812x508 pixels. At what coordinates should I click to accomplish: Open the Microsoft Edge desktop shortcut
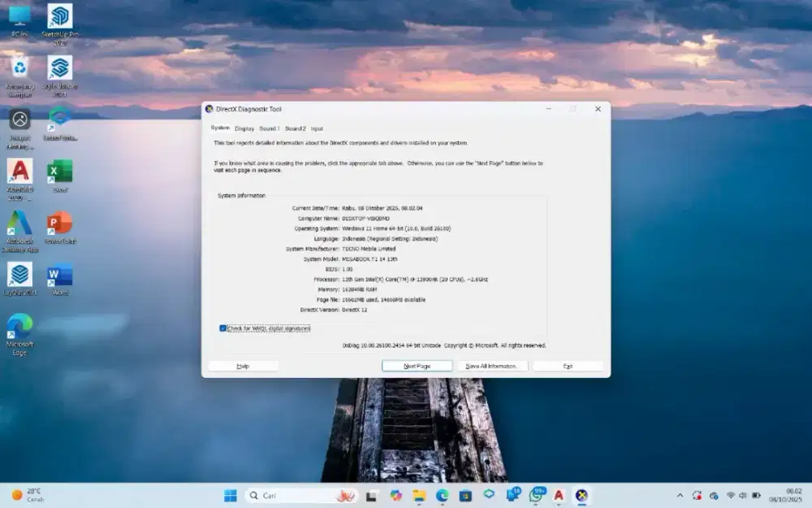19,327
